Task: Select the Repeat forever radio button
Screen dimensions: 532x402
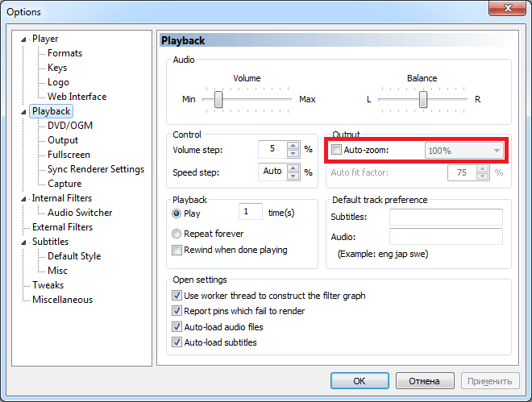Action: coord(177,234)
